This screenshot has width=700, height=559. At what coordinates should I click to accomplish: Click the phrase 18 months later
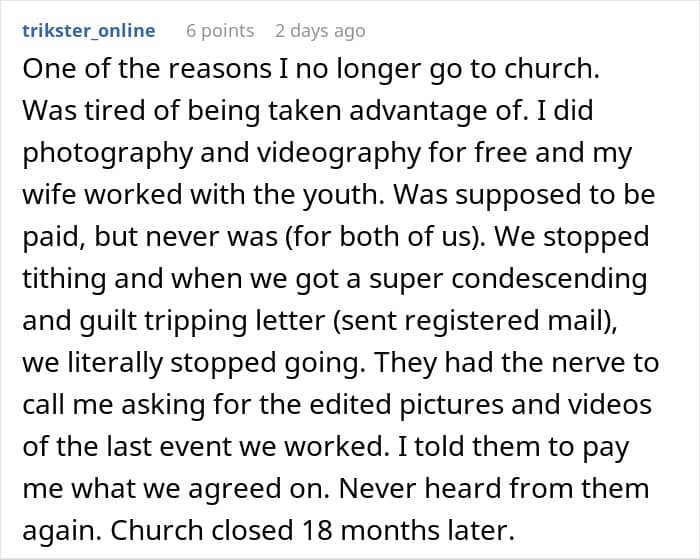408,530
